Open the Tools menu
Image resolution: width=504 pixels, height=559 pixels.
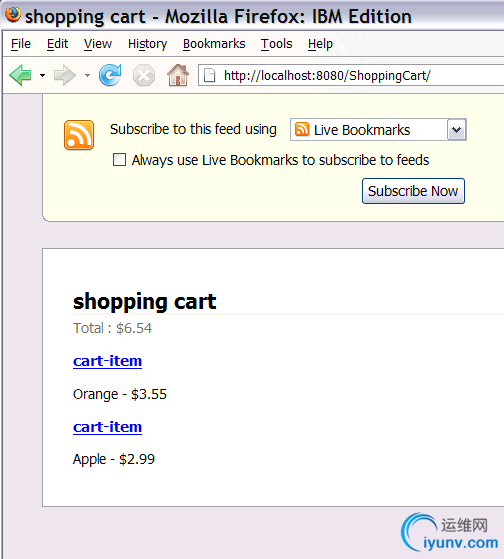[x=276, y=44]
